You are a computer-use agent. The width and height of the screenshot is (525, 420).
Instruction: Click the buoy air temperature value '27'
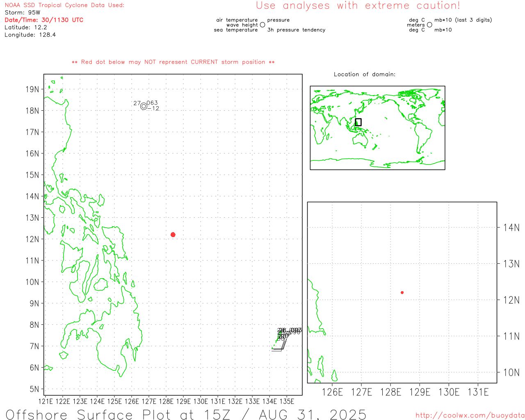pos(137,103)
